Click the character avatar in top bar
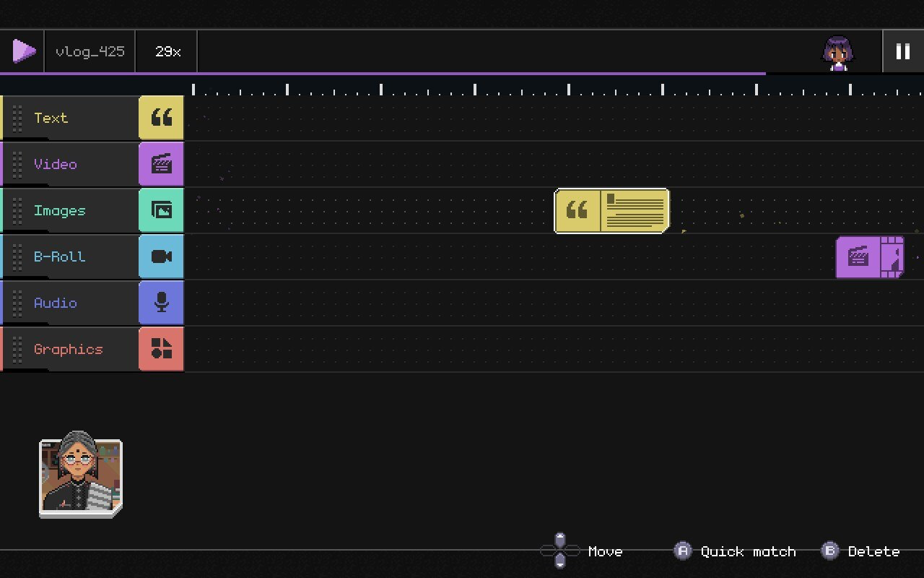The width and height of the screenshot is (924, 578). pos(838,53)
